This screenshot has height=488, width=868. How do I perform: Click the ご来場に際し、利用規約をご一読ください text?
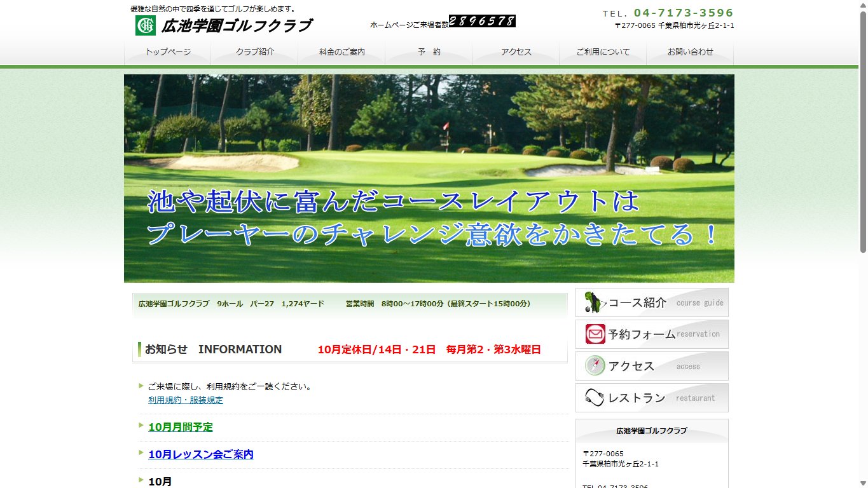click(x=230, y=386)
